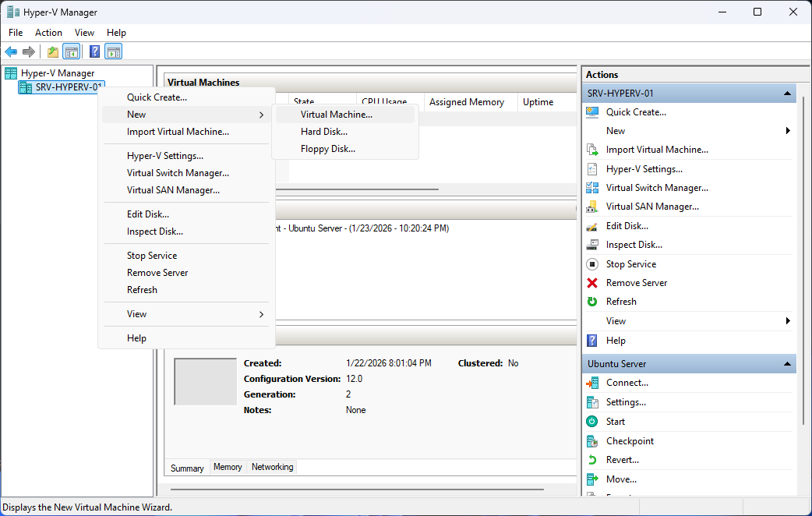Select SRV-HYPERV-01 in the left tree
812x516 pixels.
(x=61, y=87)
